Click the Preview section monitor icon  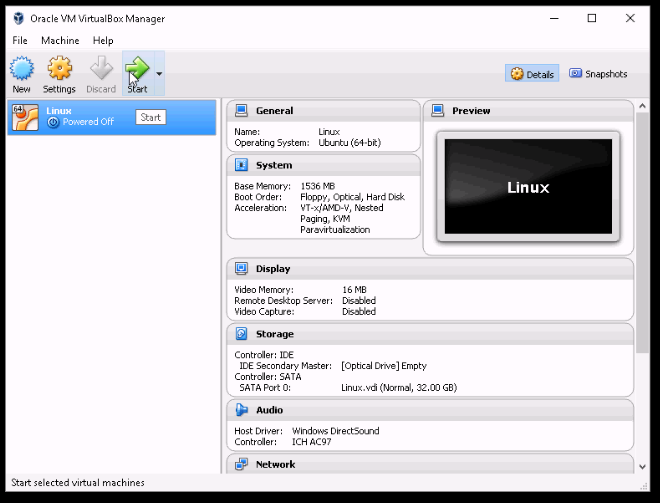(x=438, y=110)
